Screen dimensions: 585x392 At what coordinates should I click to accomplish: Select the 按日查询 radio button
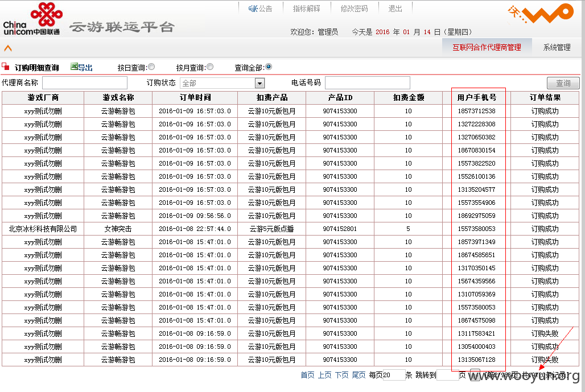[x=151, y=67]
